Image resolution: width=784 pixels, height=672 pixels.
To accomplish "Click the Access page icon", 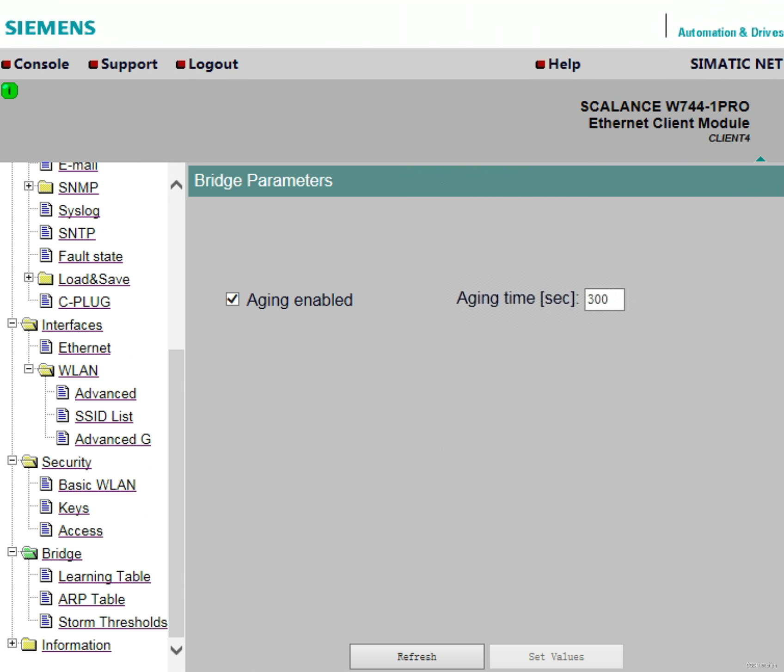I will pyautogui.click(x=46, y=530).
